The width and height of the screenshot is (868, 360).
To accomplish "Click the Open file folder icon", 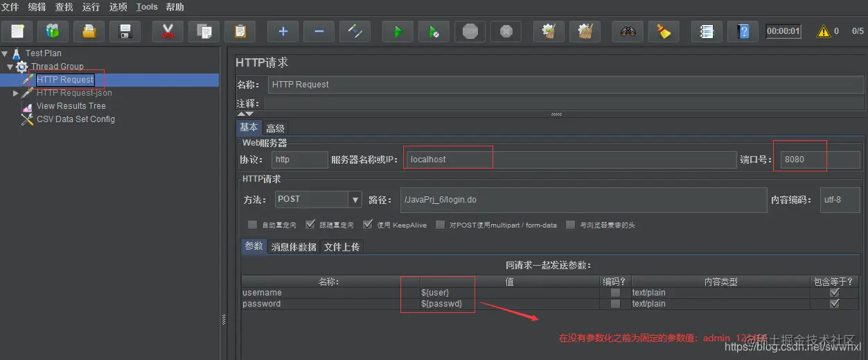I will tap(89, 31).
